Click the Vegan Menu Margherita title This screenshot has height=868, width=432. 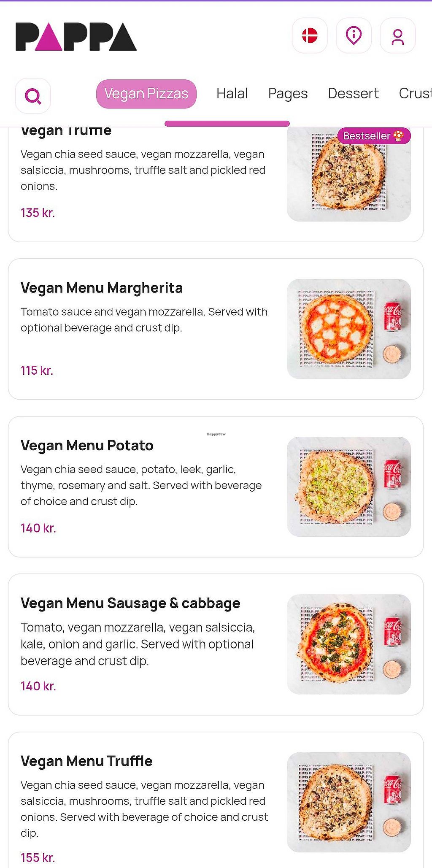click(102, 288)
